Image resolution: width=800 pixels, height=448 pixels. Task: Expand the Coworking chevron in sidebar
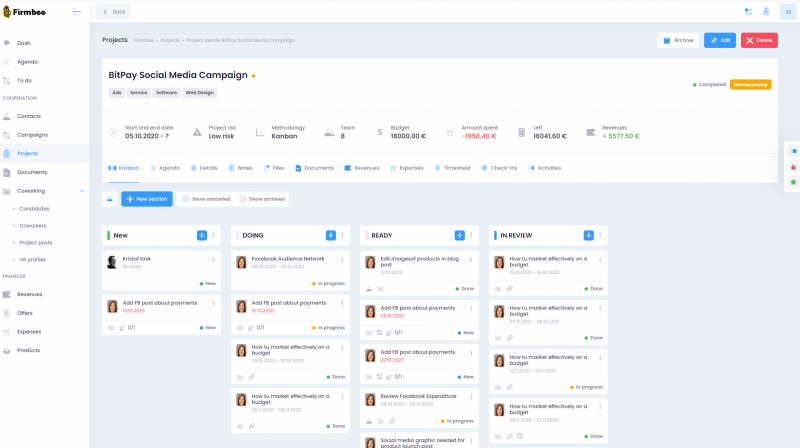81,191
